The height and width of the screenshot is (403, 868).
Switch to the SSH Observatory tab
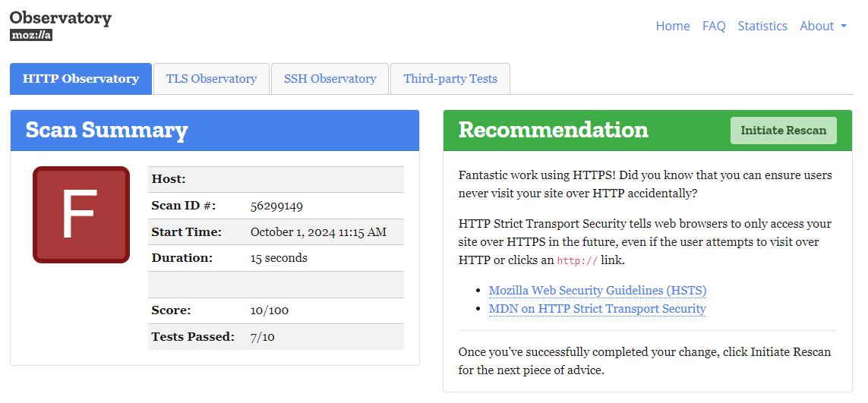coord(330,79)
